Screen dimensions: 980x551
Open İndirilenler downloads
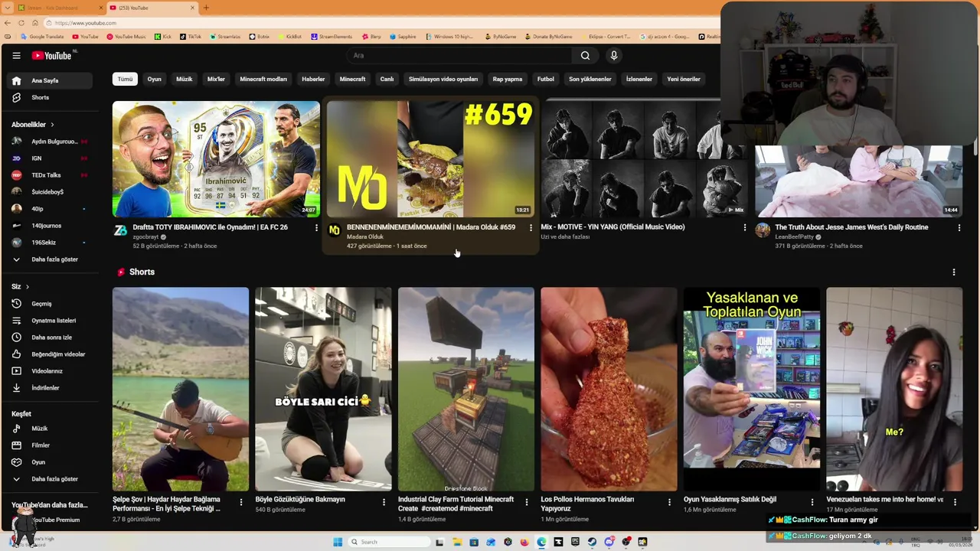[51, 388]
